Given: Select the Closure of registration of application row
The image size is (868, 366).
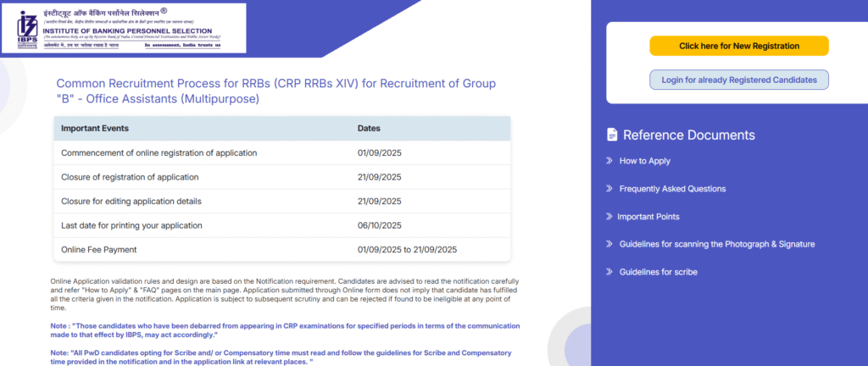Looking at the screenshot, I should 130,177.
